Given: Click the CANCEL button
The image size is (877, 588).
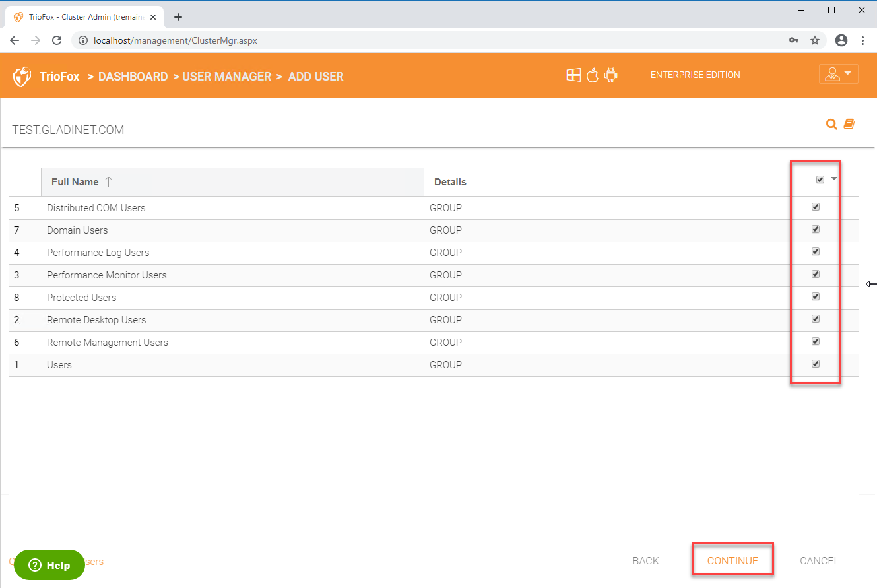Looking at the screenshot, I should [x=820, y=561].
